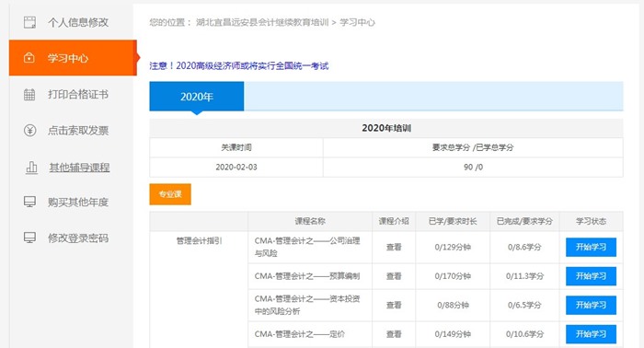644x348 pixels.
Task: Start learning 公司治理与风险 course
Action: pos(591,247)
